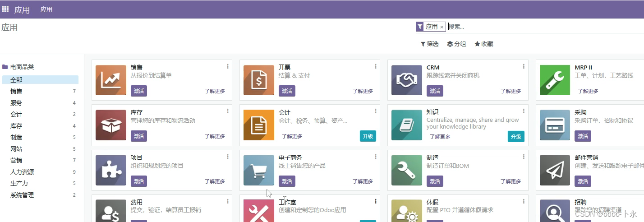Open the 电子商务 card three-dot menu
This screenshot has height=222, width=644.
click(376, 157)
